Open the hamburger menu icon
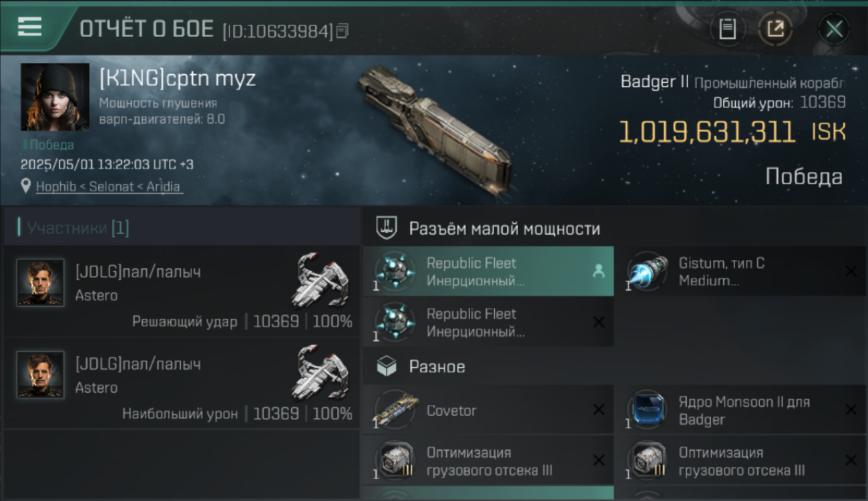The width and height of the screenshot is (868, 501). 29,27
